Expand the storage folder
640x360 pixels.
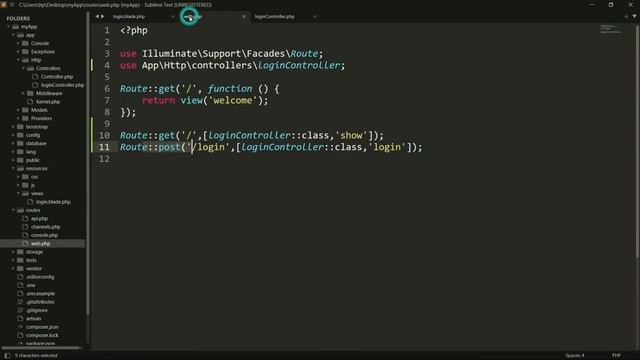tap(13, 252)
